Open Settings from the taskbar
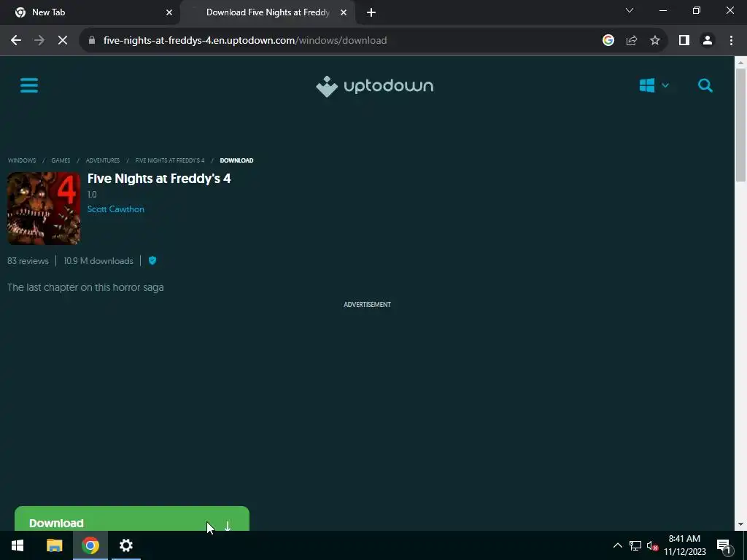The image size is (747, 560). pos(125,545)
